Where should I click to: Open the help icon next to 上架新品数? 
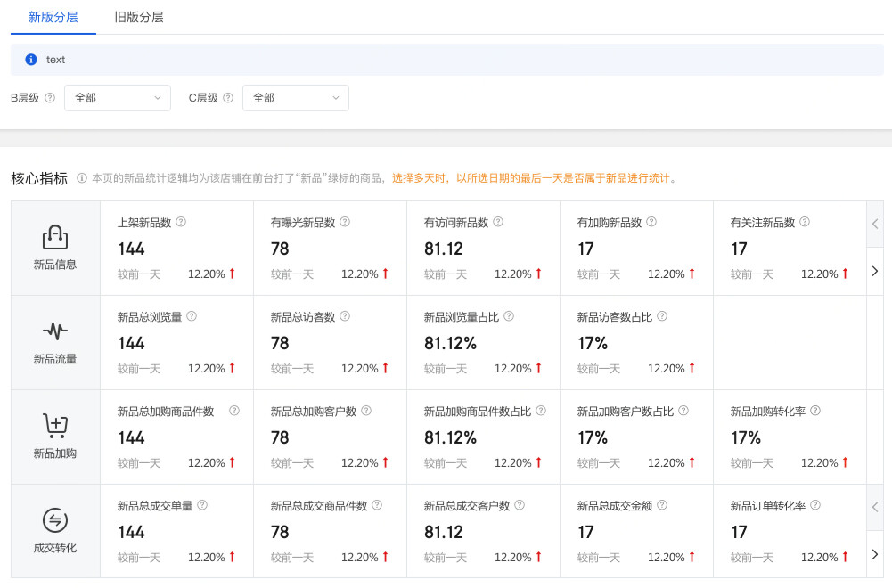click(x=181, y=222)
